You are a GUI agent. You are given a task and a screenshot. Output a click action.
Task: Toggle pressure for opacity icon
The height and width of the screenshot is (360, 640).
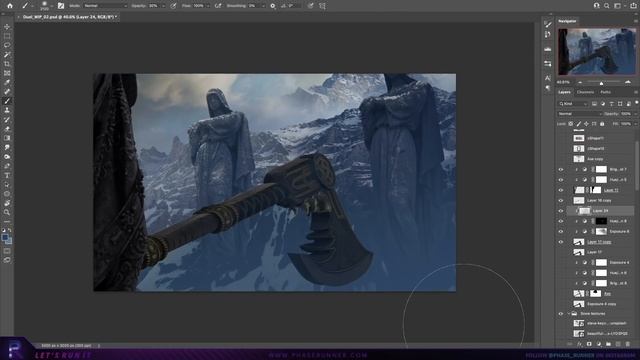pyautogui.click(x=173, y=6)
